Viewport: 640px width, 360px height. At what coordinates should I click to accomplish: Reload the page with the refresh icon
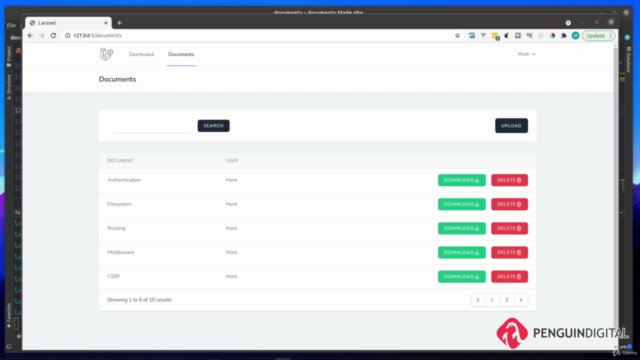tap(53, 36)
